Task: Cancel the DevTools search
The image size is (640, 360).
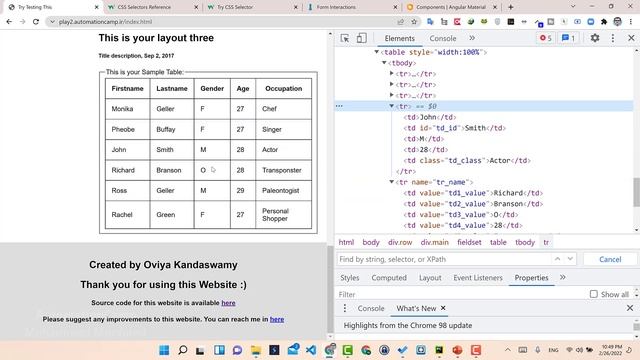Action: pyautogui.click(x=610, y=259)
